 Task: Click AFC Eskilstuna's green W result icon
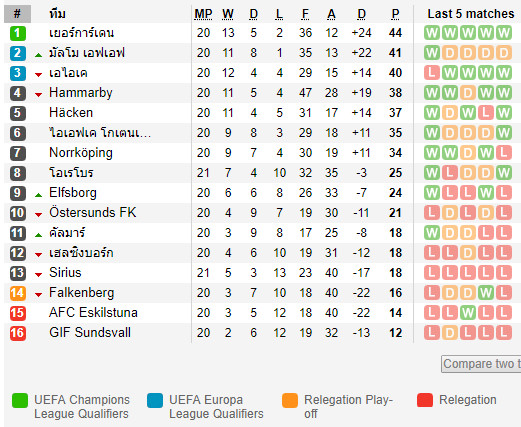pos(468,313)
